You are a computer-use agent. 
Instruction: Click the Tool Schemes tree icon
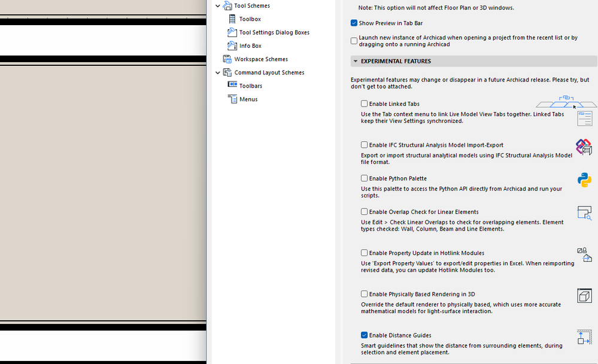pyautogui.click(x=227, y=6)
